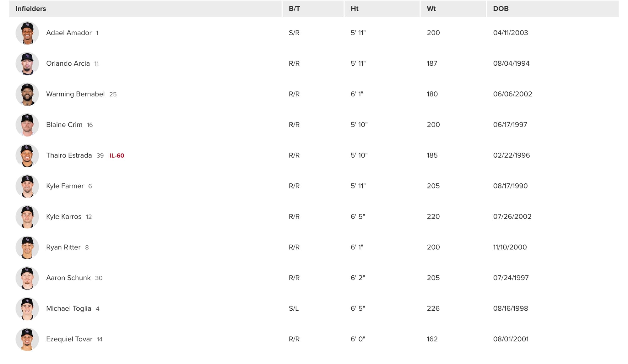Go to Kyle Farmer's profile link
Viewport: 628px width, 364px height.
pos(65,186)
